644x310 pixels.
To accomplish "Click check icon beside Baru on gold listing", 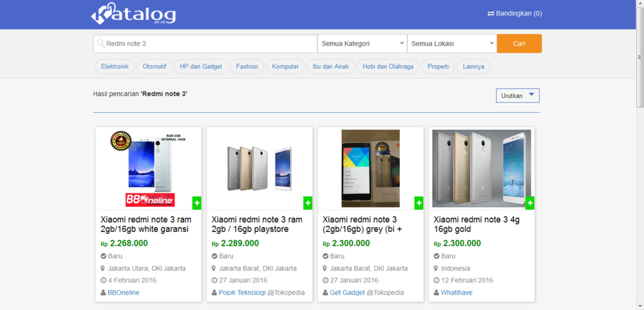I will [x=437, y=256].
